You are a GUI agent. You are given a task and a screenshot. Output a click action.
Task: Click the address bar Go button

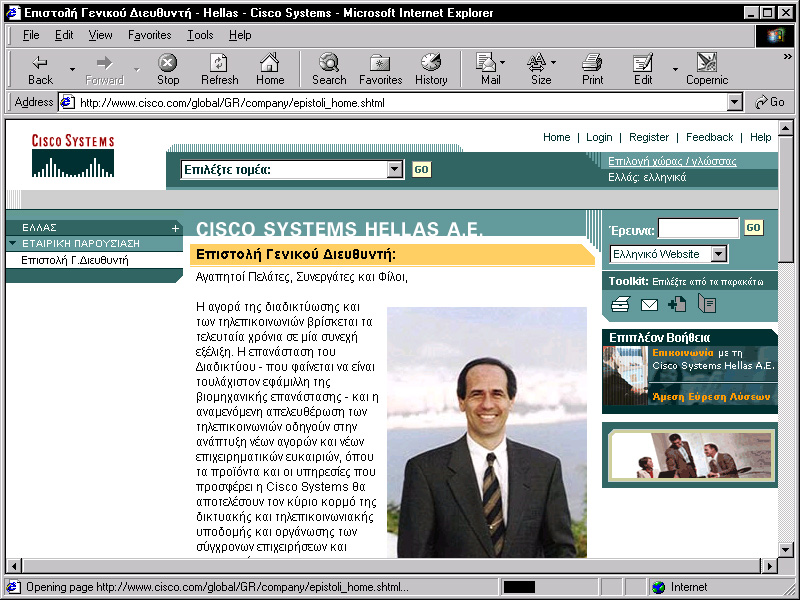pos(770,102)
